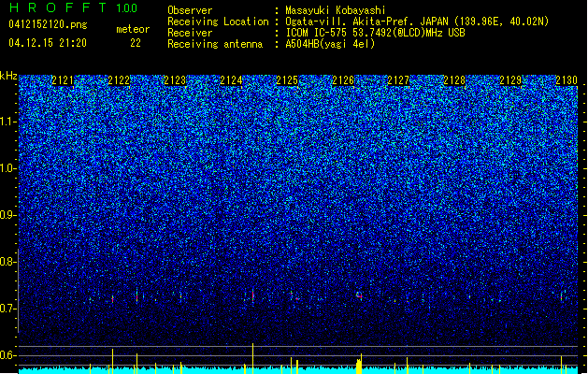Image resolution: width=588 pixels, height=374 pixels.
Task: Select observer name Masayuki Kobayashi
Action: coord(336,10)
